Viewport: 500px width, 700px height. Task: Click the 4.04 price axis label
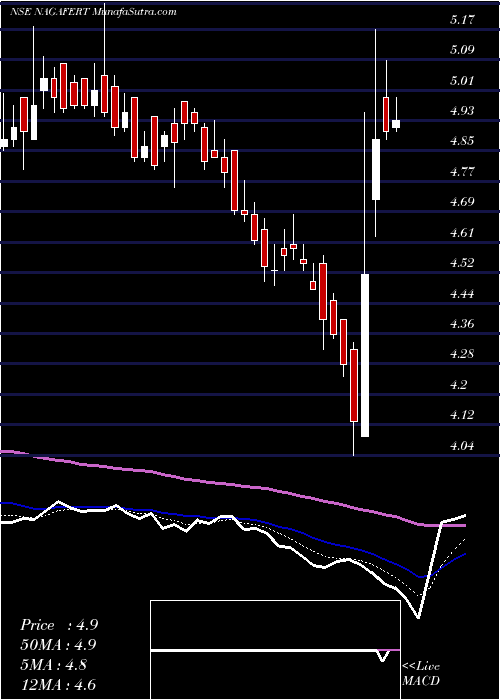click(462, 445)
